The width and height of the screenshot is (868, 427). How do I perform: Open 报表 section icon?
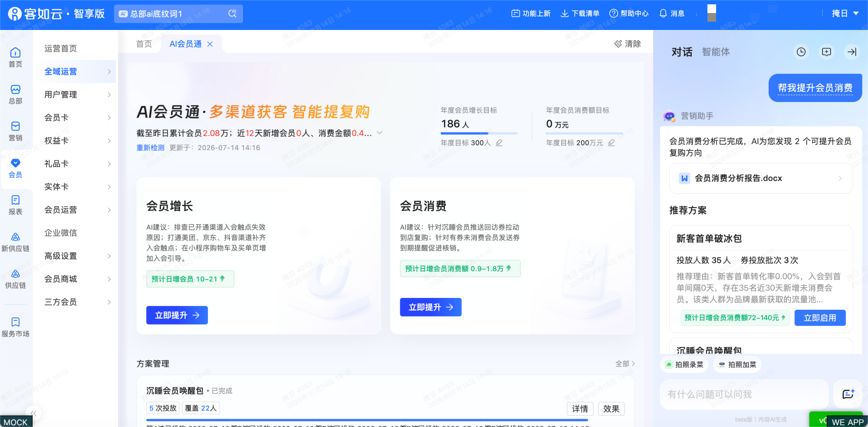click(x=16, y=205)
